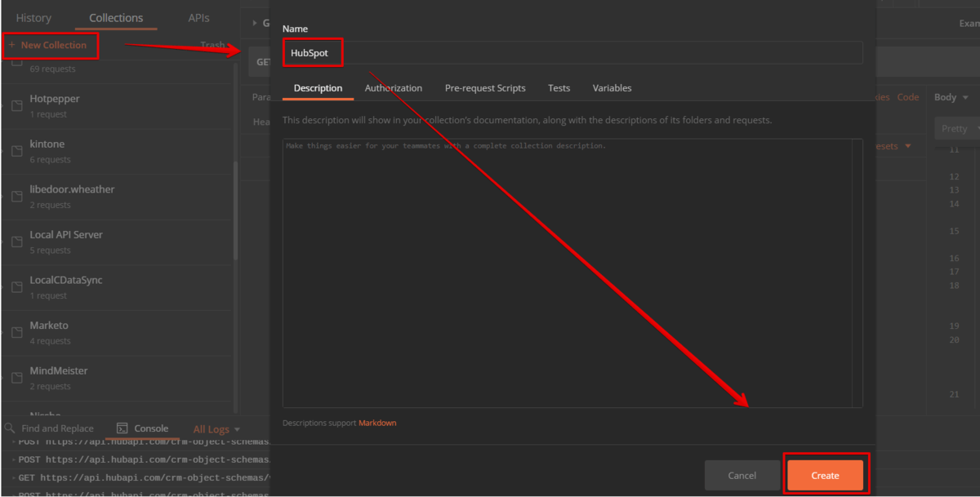This screenshot has height=497, width=980.
Task: Open the APIs tab
Action: (x=198, y=18)
